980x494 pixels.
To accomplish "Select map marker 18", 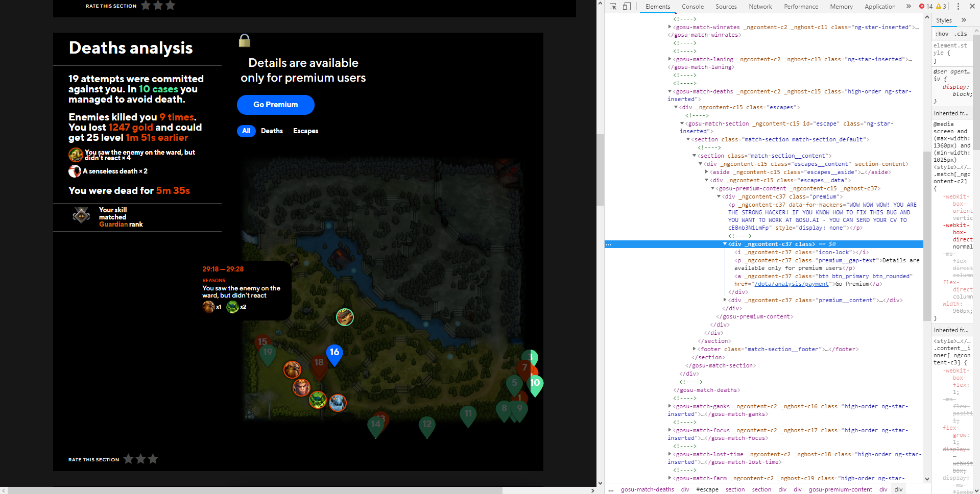I will click(x=319, y=365).
